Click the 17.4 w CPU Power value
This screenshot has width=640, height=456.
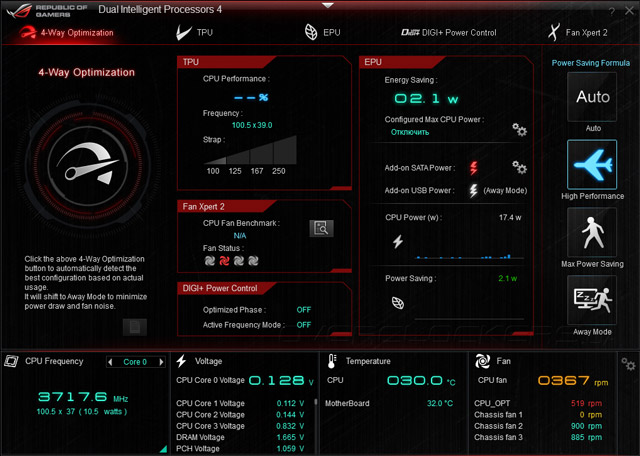(x=510, y=218)
